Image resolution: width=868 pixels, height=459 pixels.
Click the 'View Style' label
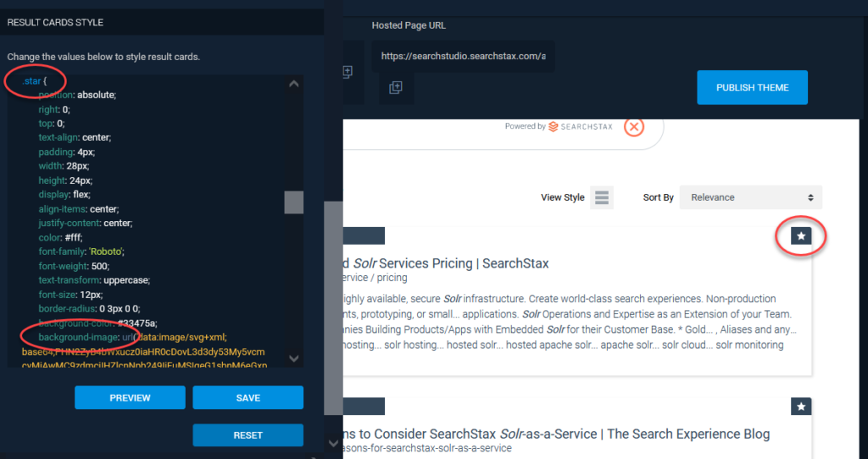[x=563, y=197]
